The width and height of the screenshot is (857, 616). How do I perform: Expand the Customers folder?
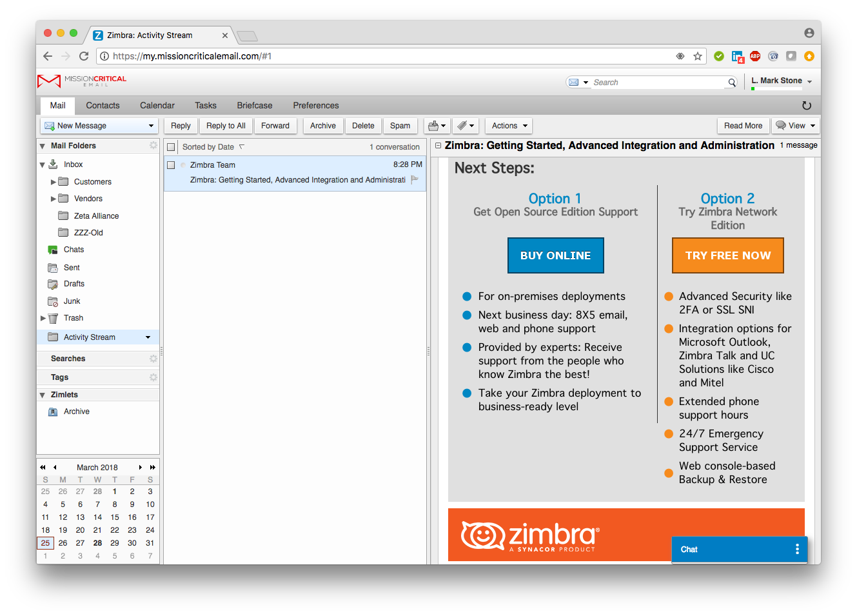[54, 182]
